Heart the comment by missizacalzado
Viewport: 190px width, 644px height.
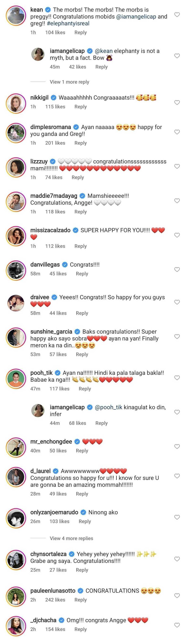click(177, 235)
